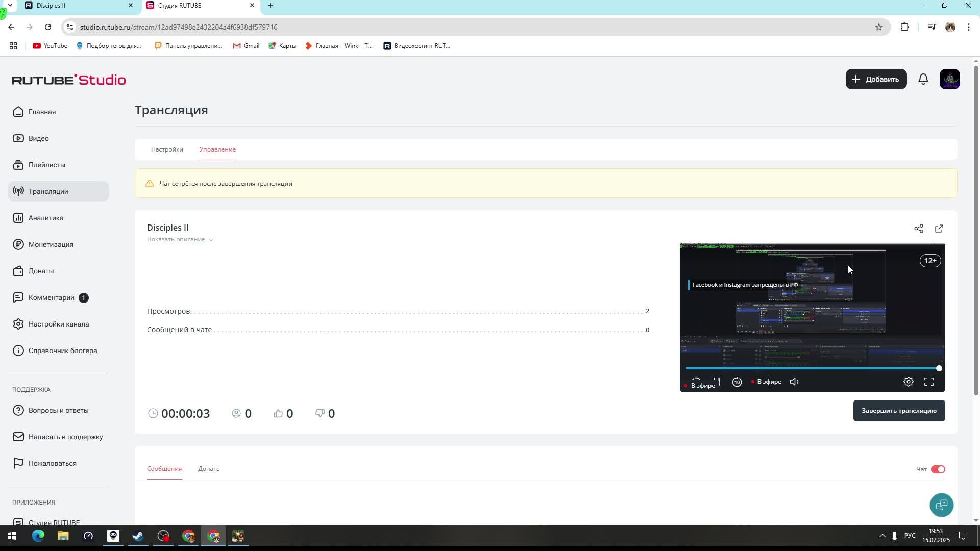Open Аналитика in the sidebar
Screen dimensions: 980x551
click(x=46, y=218)
